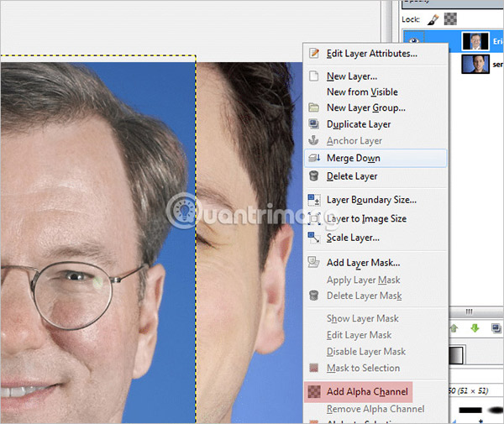Click the Add Layer Mask icon

click(313, 262)
